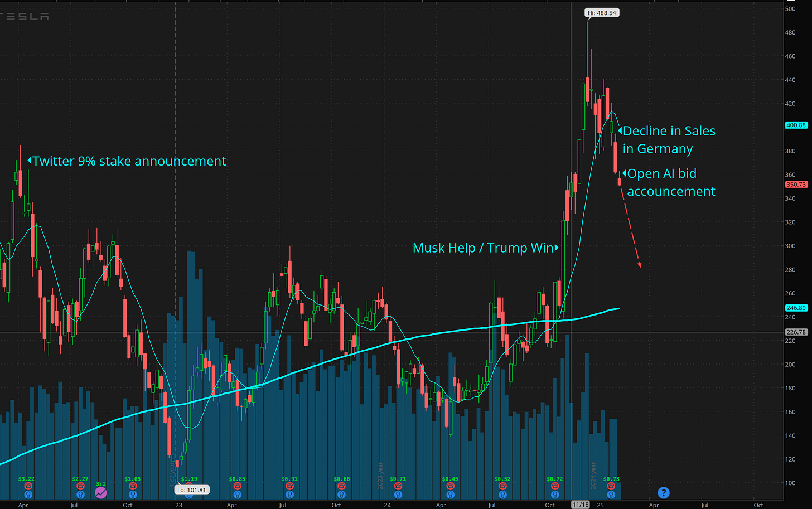Click the red 350.73 last price label
Image resolution: width=812 pixels, height=509 pixels.
[x=796, y=185]
